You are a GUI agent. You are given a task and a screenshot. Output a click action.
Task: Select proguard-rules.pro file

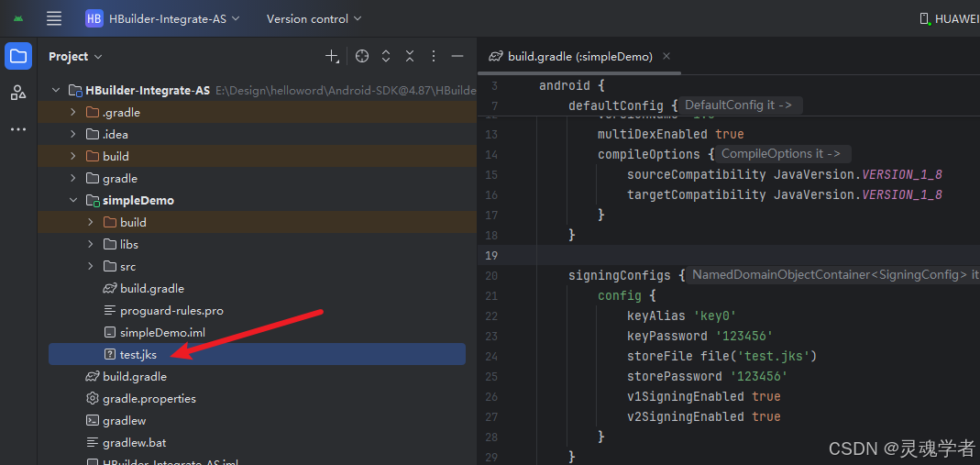click(x=171, y=311)
